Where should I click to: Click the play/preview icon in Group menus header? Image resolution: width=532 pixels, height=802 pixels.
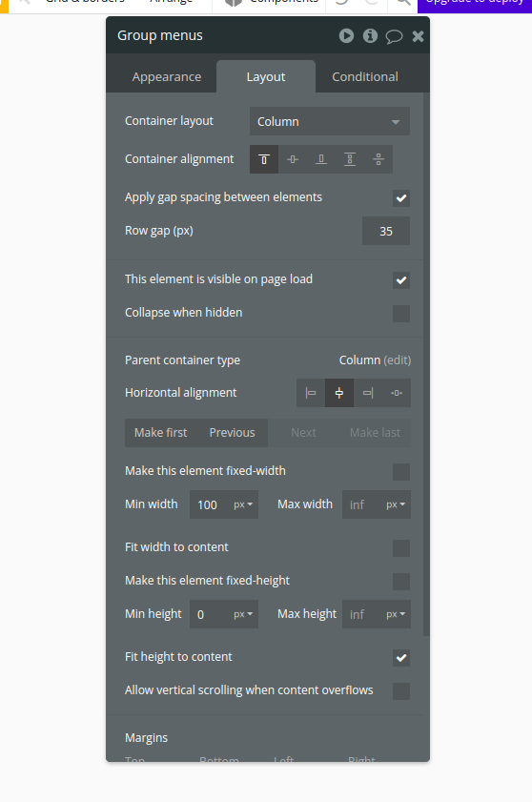point(346,36)
